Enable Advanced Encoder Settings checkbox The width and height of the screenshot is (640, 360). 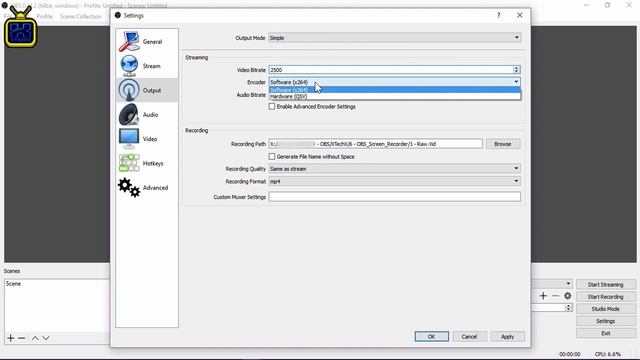(272, 107)
